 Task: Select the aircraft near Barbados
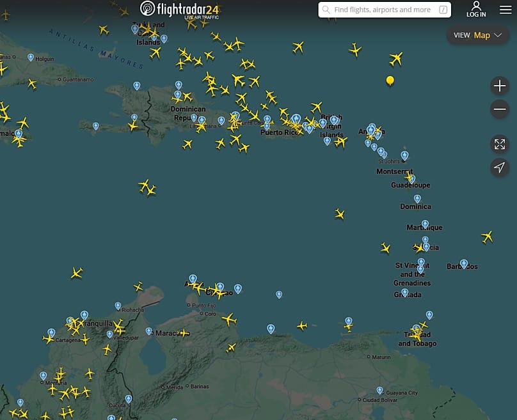click(487, 237)
